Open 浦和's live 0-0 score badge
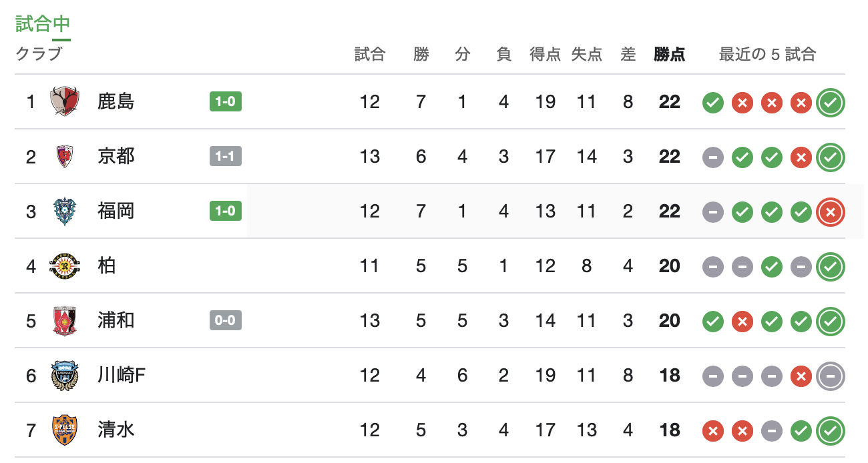This screenshot has width=868, height=463. coord(225,320)
